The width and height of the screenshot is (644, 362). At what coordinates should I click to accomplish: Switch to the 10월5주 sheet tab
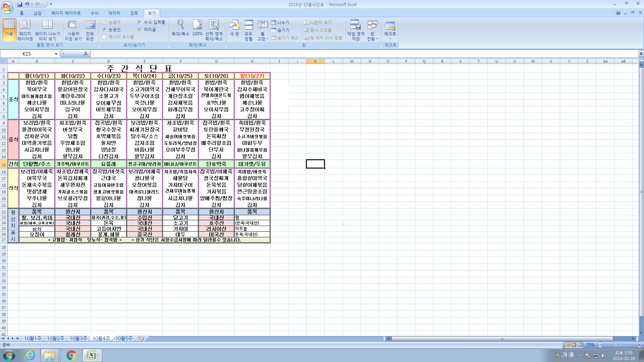click(124, 339)
